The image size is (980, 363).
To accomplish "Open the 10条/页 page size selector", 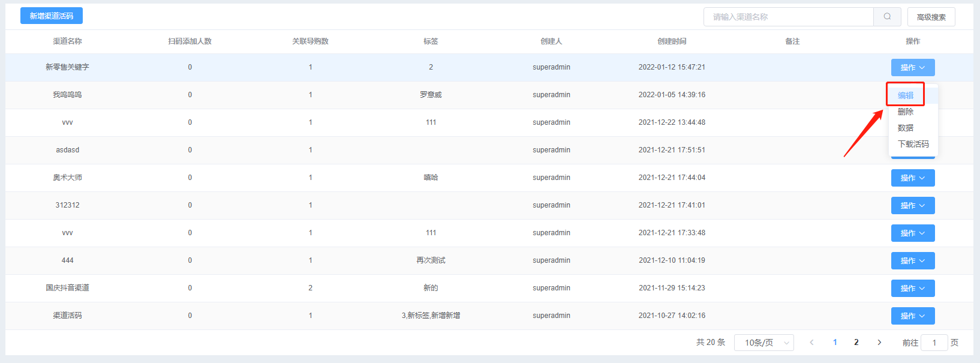I will click(763, 343).
